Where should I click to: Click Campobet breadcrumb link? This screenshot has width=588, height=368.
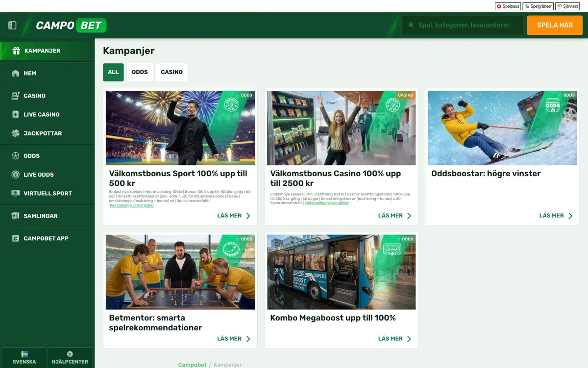[x=192, y=365]
